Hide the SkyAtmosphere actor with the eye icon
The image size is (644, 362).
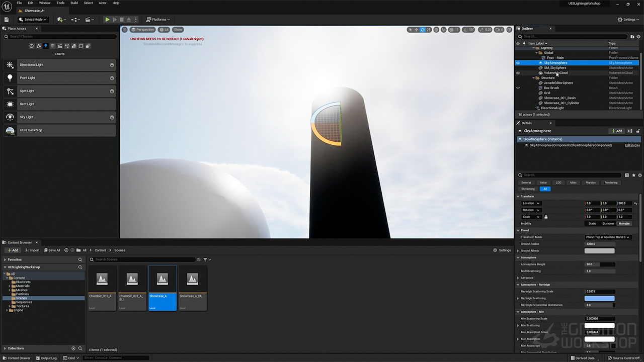(518, 63)
